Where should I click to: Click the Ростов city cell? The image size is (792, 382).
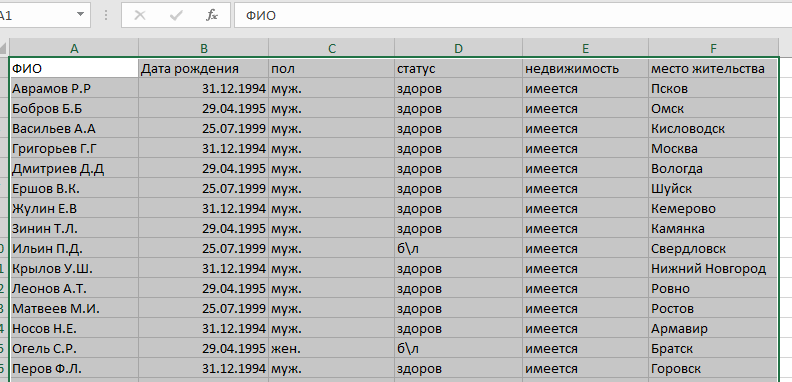pos(713,308)
